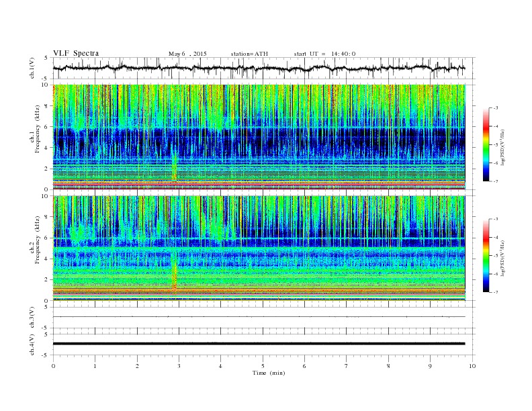532x411 pixels.
Task: Click the thick ch.4 voltage trace
Action: (259, 344)
